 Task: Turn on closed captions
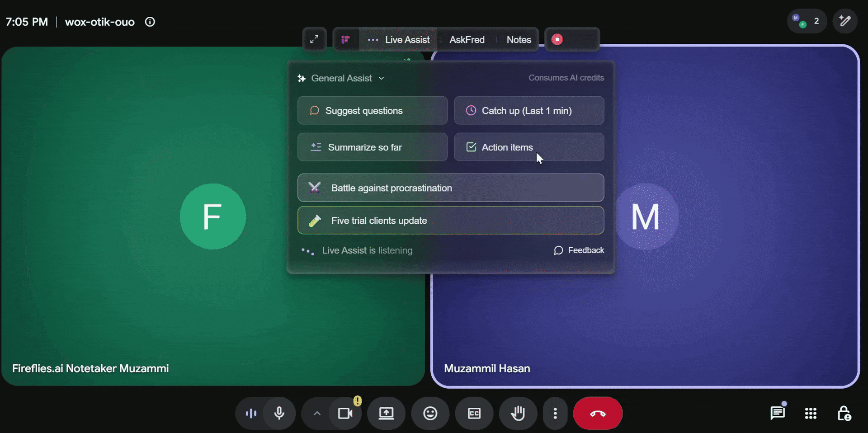click(474, 413)
